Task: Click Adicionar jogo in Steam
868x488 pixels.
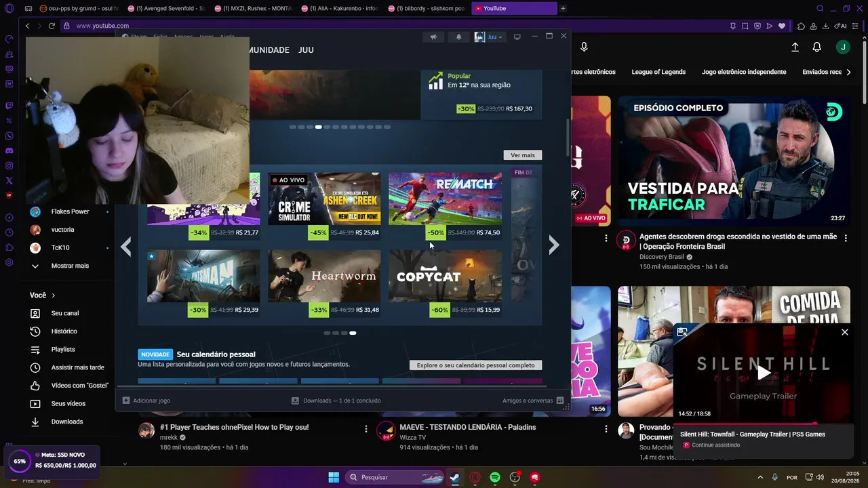Action: (146, 401)
